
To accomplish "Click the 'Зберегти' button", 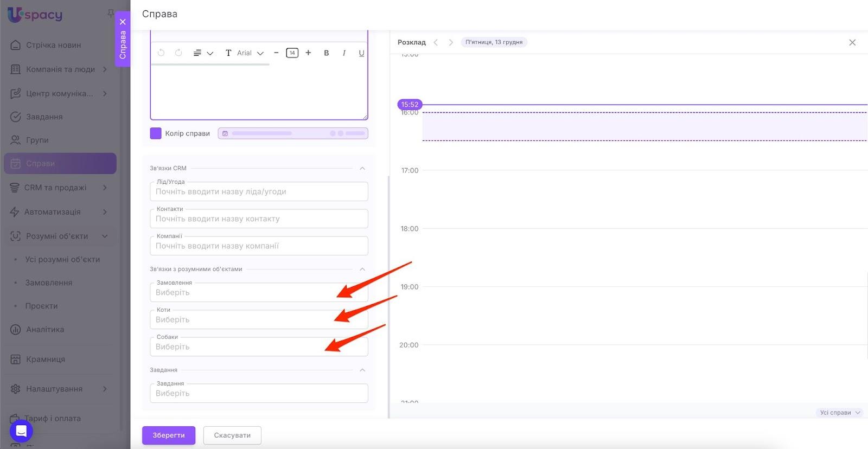I will (169, 435).
